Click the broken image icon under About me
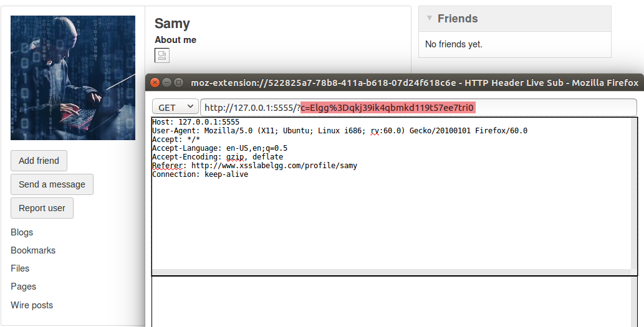This screenshot has width=644, height=327. tap(162, 55)
